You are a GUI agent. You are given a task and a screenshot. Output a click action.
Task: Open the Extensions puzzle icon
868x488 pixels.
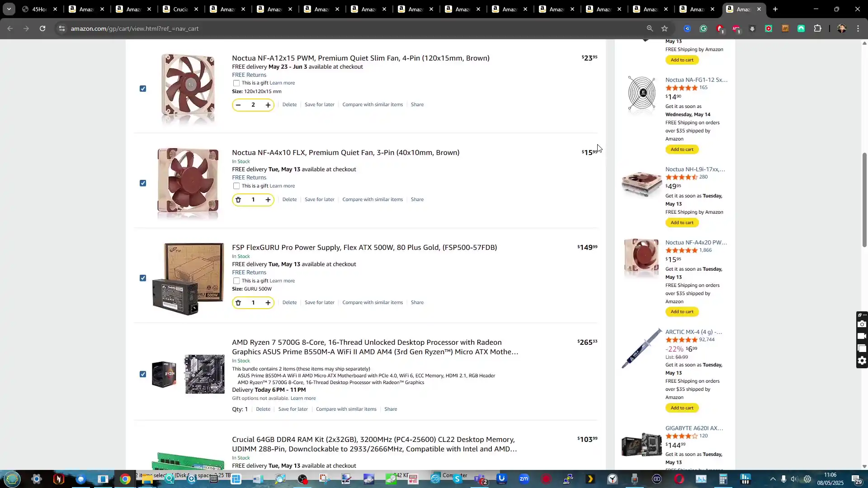(x=817, y=28)
